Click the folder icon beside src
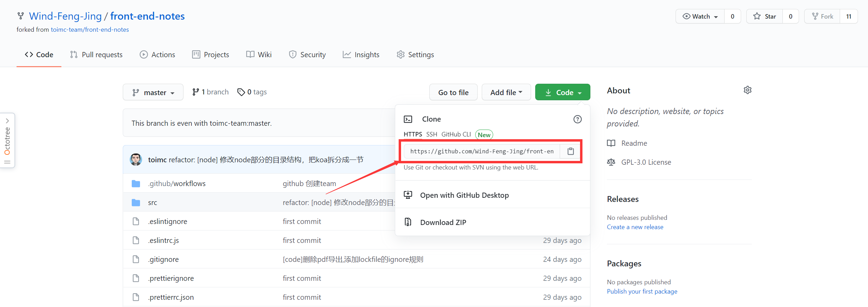Screen dimensions: 868x307 (x=136, y=203)
